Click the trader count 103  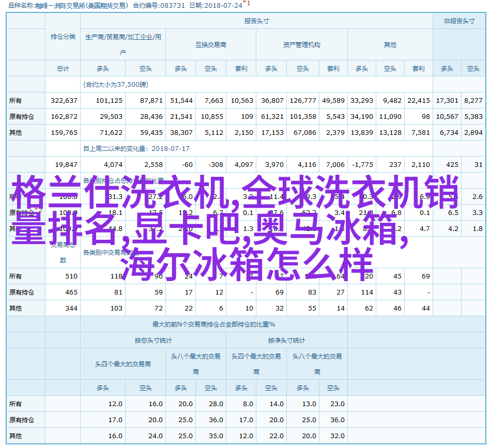(x=116, y=308)
